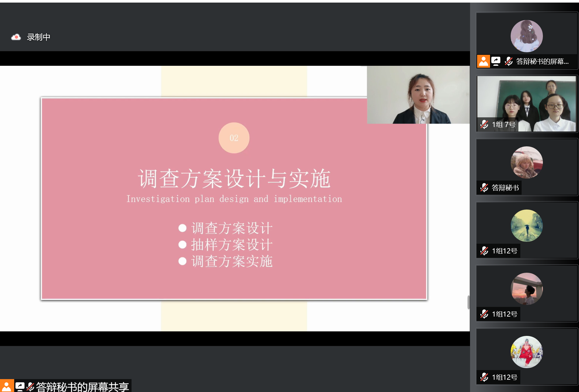Click muted mic under umbrella-road avatar
The width and height of the screenshot is (579, 392).
coord(484,251)
